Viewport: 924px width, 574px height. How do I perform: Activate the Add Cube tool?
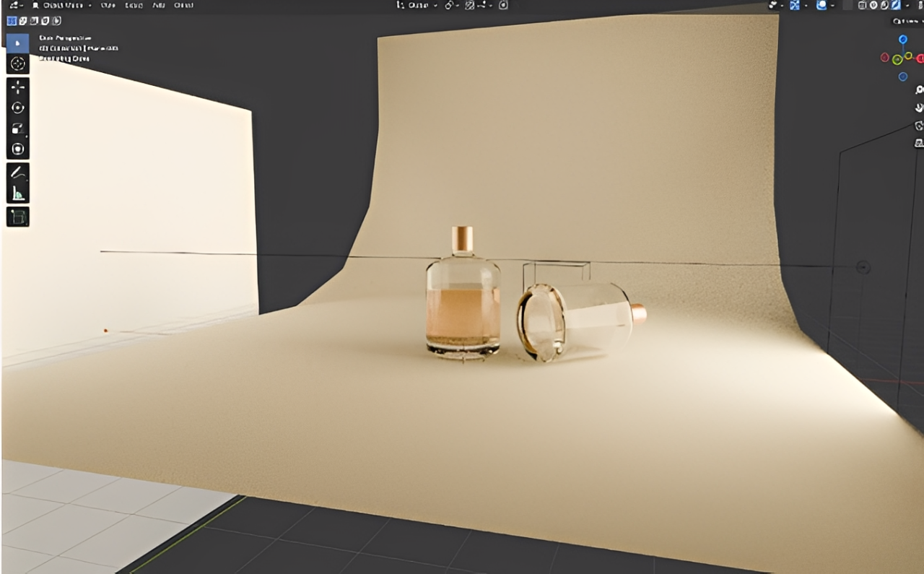pyautogui.click(x=17, y=217)
